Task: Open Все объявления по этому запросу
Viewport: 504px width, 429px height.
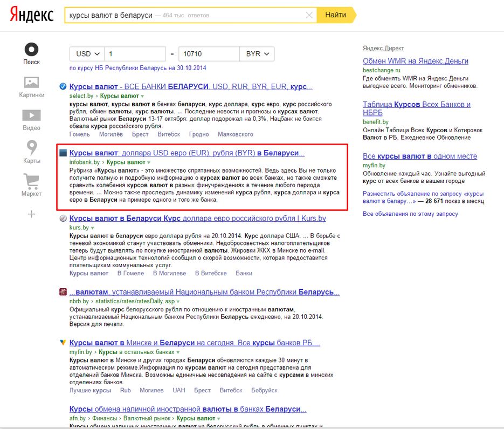Action: (410, 214)
